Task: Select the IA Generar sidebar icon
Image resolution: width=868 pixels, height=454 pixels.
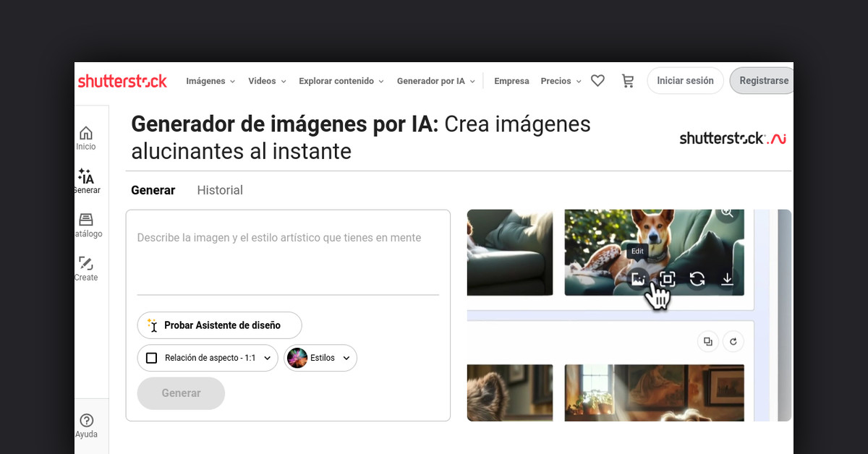Action: pyautogui.click(x=86, y=181)
